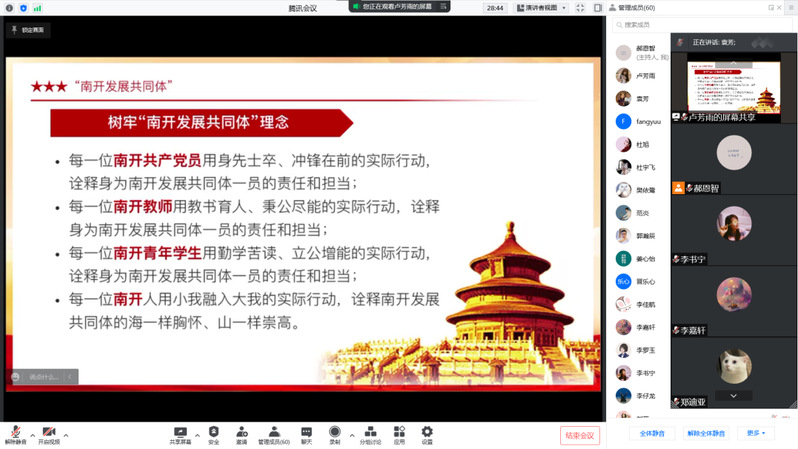798x449 pixels.
Task: Unmute the microphone (解除静音)
Action: (15, 433)
